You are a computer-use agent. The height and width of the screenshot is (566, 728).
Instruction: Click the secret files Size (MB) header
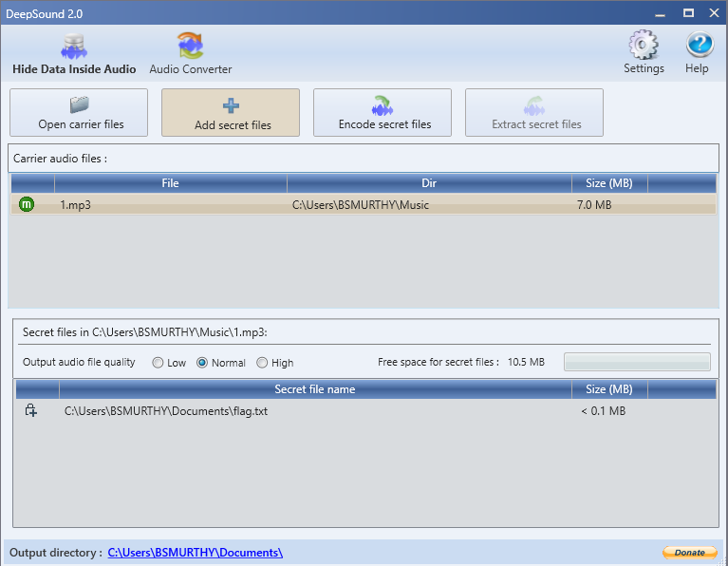609,389
